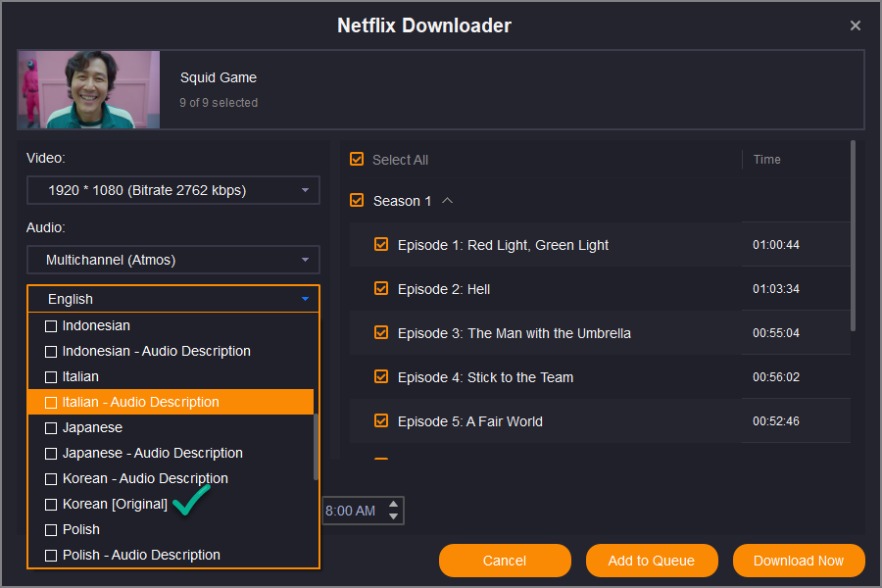The width and height of the screenshot is (882, 588).
Task: Click Episode 3 duration 00:55:04
Action: click(x=776, y=333)
